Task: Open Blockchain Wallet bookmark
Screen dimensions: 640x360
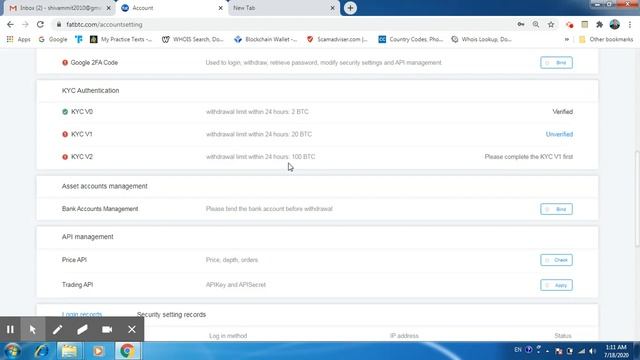Action: pyautogui.click(x=266, y=39)
